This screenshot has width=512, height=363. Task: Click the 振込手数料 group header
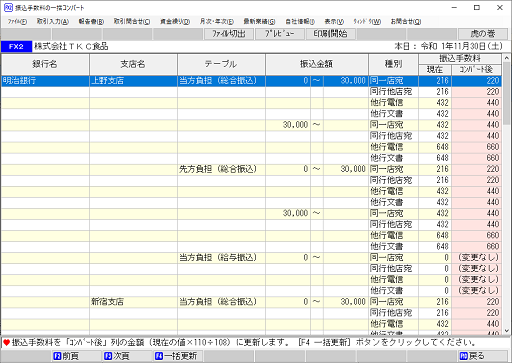tap(460, 59)
